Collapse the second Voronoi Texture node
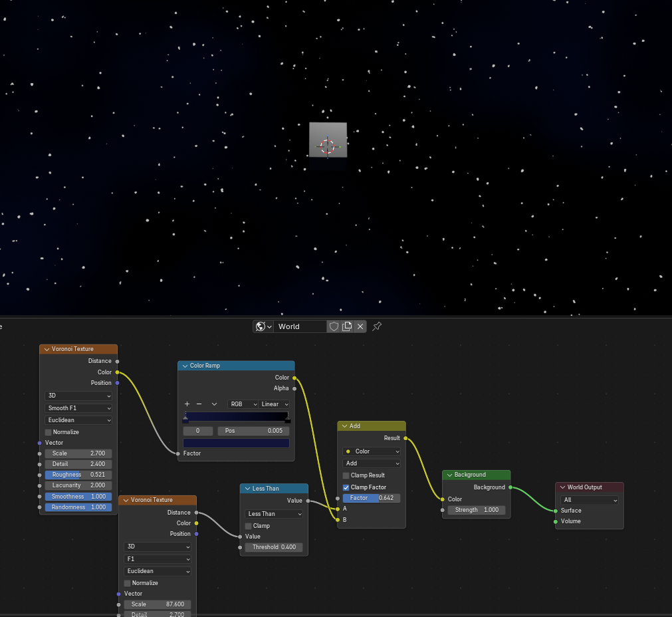Screen dimensions: 672x617 (x=126, y=501)
